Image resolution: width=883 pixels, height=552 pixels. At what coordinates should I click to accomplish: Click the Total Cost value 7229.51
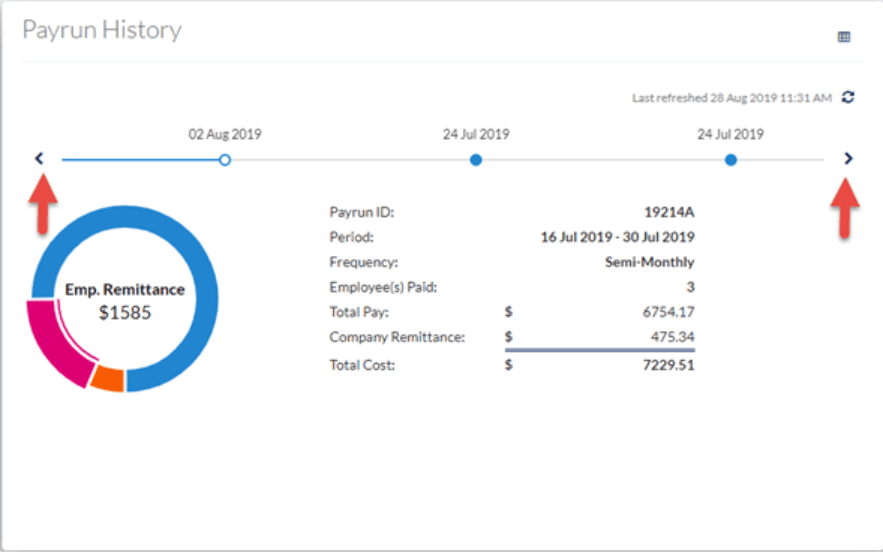pos(668,365)
